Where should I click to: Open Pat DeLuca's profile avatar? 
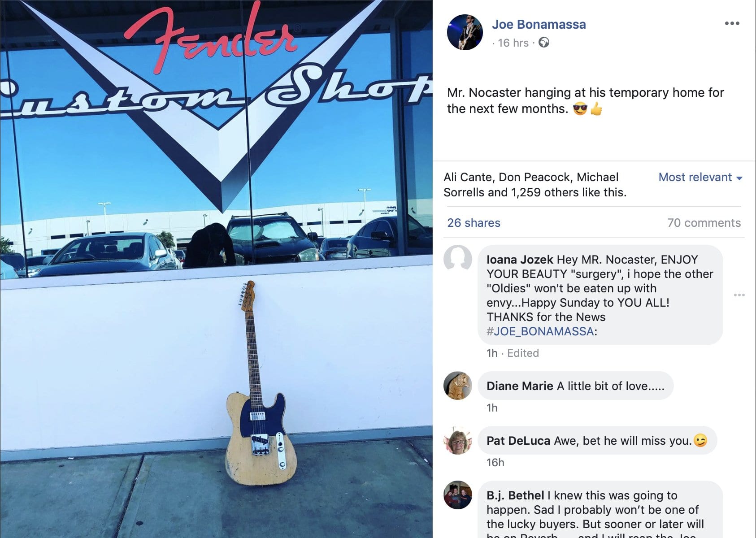pos(458,440)
